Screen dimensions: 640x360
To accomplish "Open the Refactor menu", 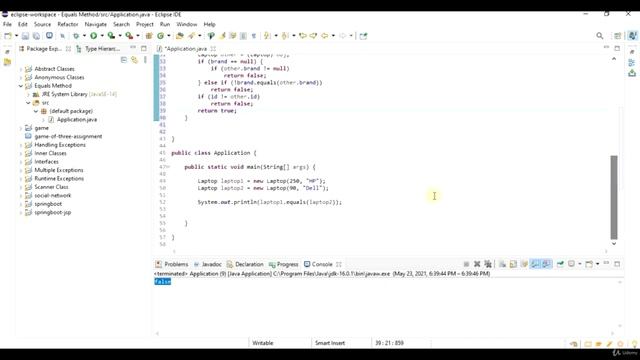I will (68, 24).
